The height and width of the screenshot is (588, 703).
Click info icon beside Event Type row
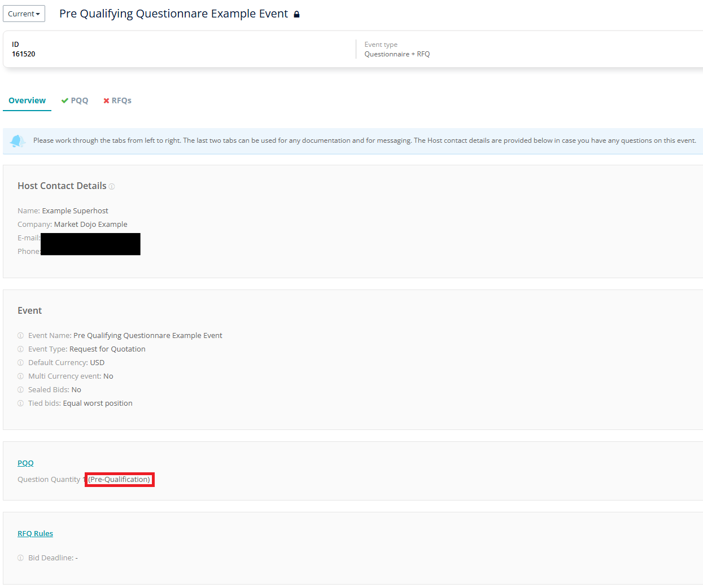(x=21, y=349)
